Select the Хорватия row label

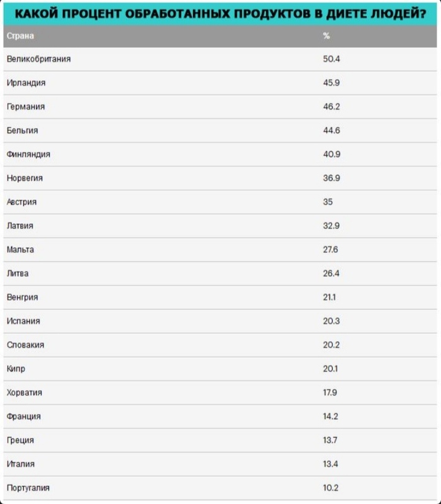point(25,392)
